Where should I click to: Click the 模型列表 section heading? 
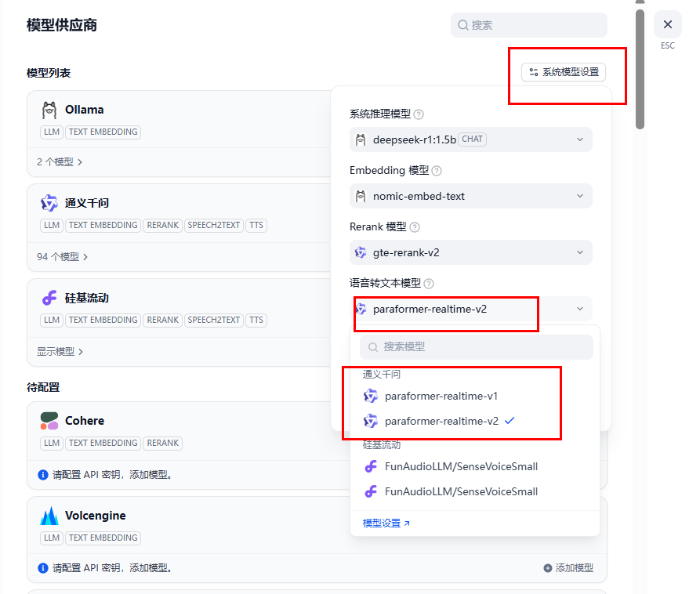pyautogui.click(x=49, y=73)
